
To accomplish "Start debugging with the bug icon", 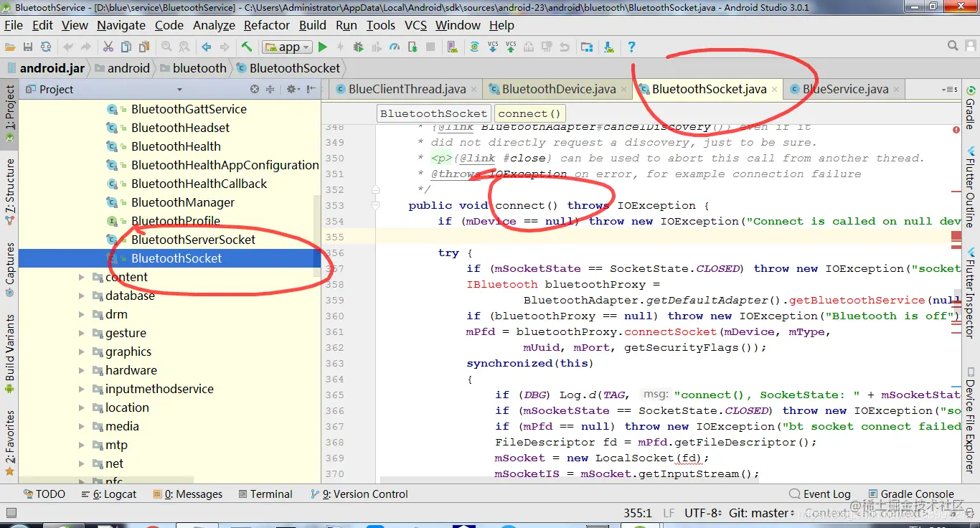I will pyautogui.click(x=359, y=47).
